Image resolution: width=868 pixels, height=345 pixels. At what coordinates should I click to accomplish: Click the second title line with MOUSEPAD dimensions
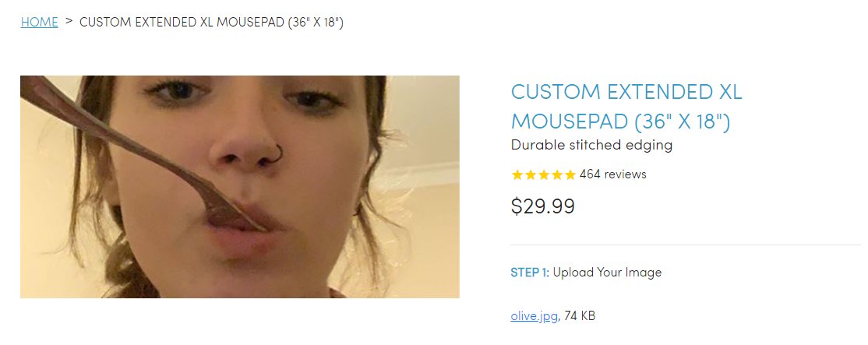point(620,121)
